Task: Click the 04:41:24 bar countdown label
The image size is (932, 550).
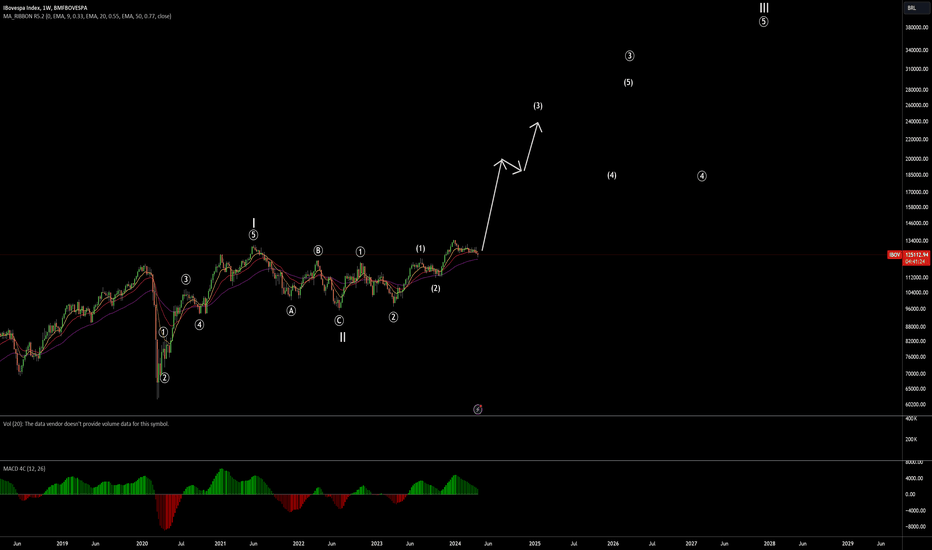Action: pyautogui.click(x=917, y=262)
